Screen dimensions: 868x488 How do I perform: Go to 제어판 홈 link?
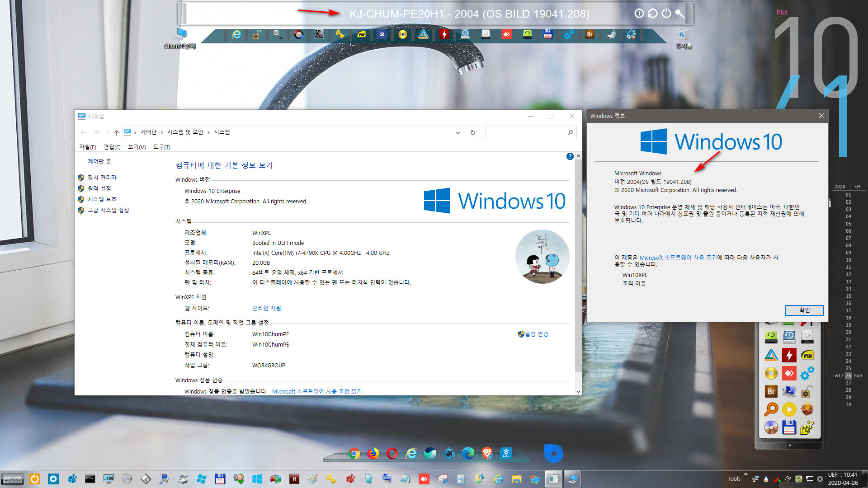pos(99,161)
